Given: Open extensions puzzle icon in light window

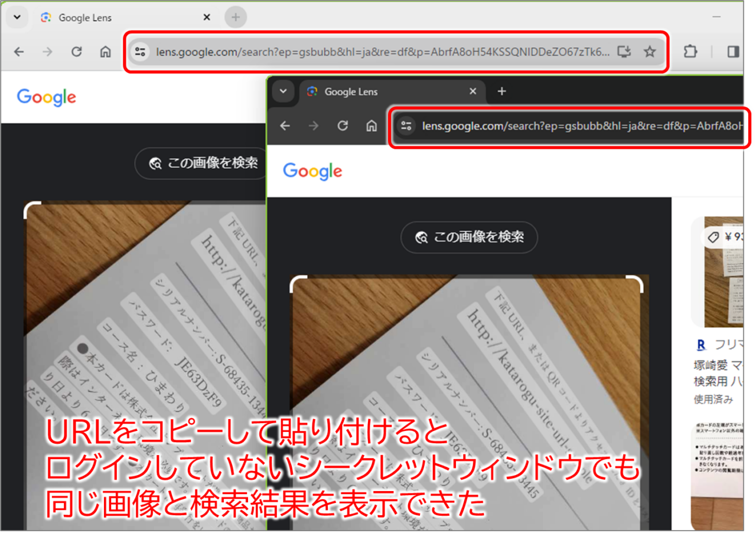Looking at the screenshot, I should click(690, 52).
